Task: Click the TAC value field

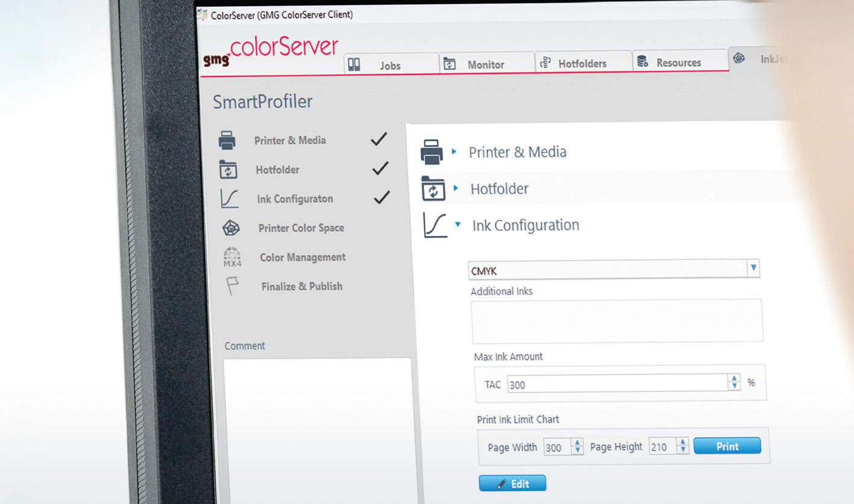Action: tap(617, 384)
